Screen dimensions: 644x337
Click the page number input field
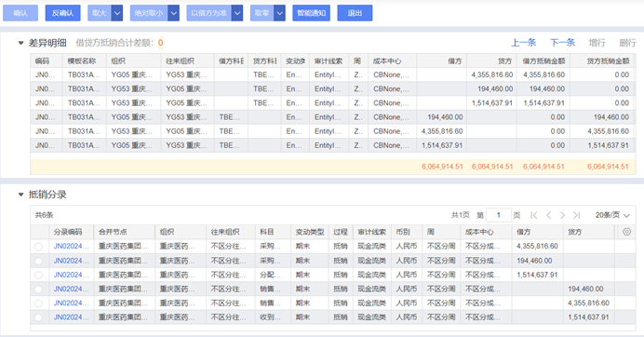[x=498, y=215]
